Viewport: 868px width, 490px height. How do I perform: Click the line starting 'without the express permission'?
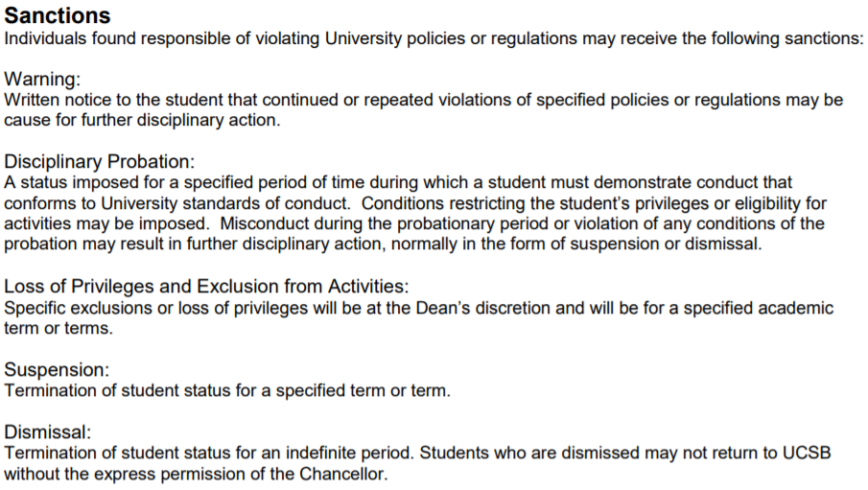coord(196,474)
